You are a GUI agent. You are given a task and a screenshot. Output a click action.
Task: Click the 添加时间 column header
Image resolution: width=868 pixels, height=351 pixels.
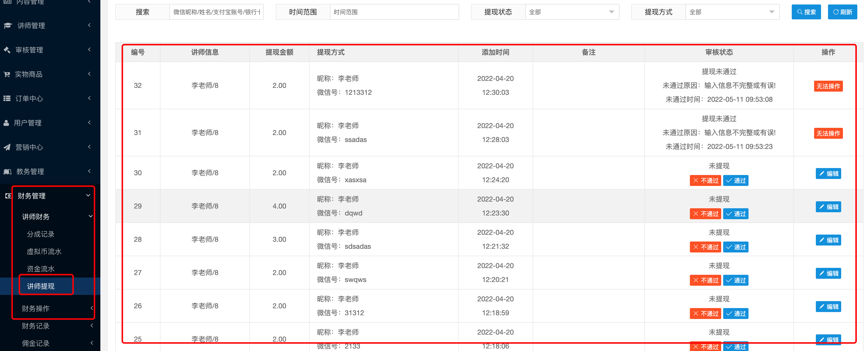[495, 52]
